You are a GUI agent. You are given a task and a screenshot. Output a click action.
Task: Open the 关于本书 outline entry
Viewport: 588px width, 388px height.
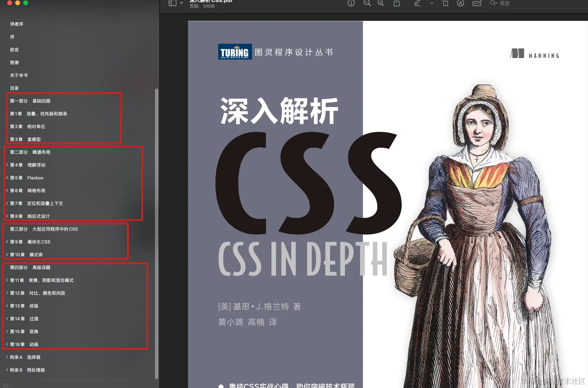click(19, 75)
